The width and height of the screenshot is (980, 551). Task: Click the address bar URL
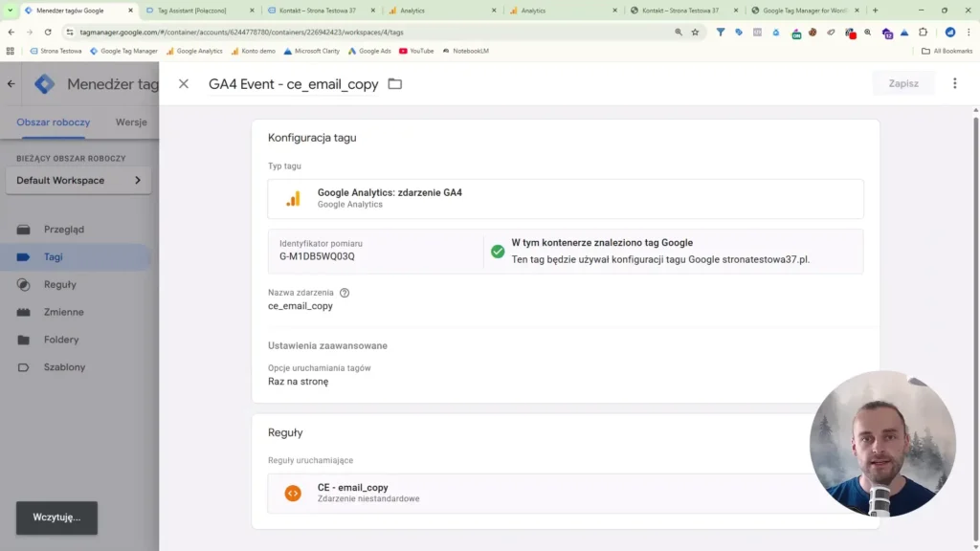pos(241,32)
